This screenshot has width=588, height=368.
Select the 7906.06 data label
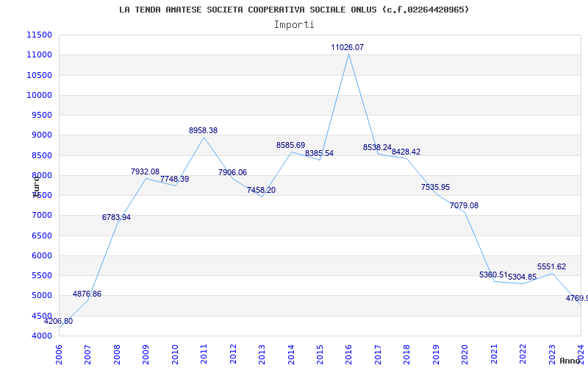coord(232,172)
